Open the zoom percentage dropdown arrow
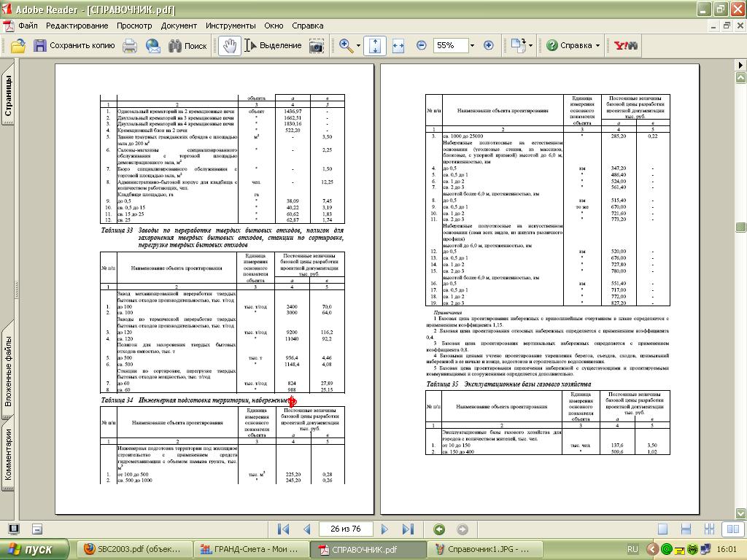Screen dimensions: 747x560 point(472,46)
